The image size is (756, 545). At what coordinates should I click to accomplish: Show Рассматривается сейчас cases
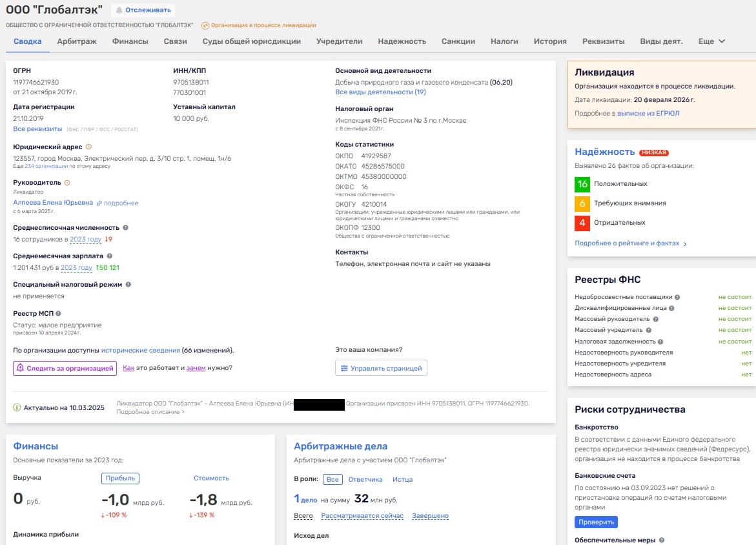click(363, 516)
